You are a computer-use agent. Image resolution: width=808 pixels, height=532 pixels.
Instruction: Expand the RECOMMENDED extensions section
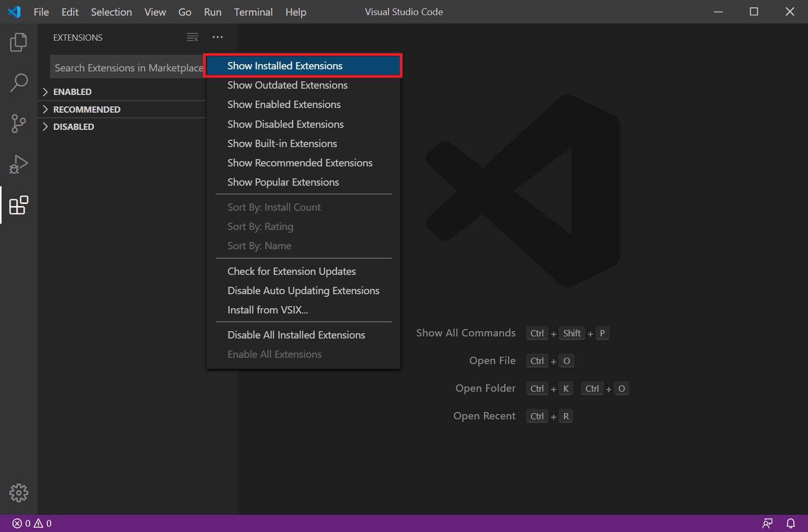(x=123, y=110)
